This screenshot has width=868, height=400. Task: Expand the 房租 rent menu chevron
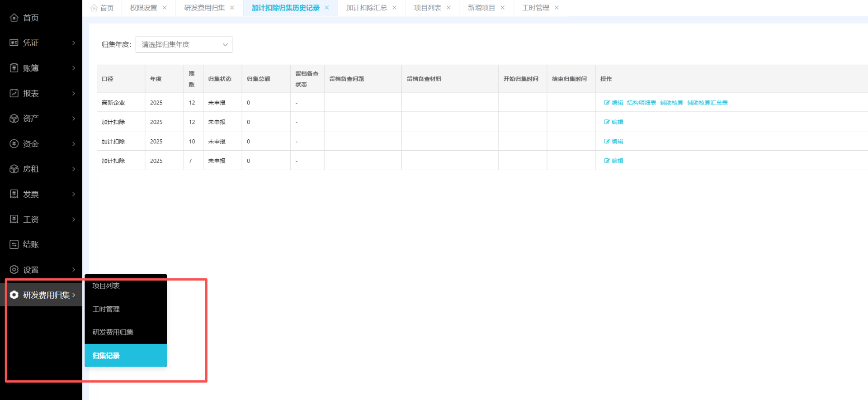point(74,169)
